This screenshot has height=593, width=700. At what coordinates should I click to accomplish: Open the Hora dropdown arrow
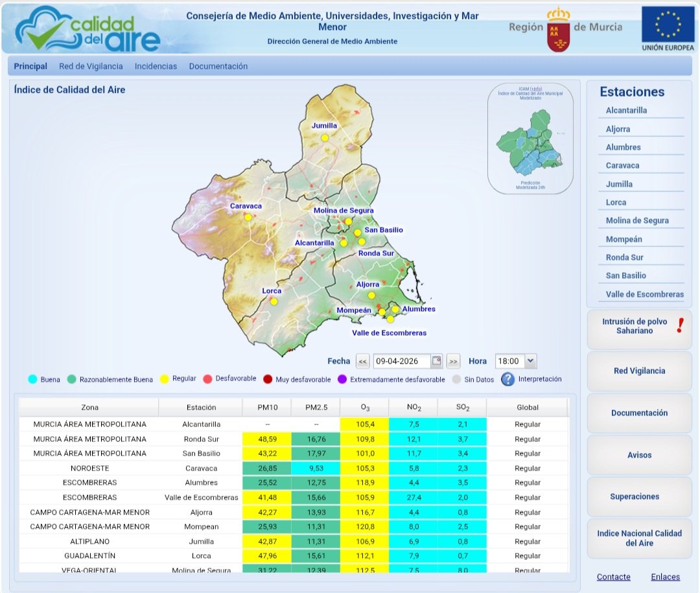tap(530, 361)
